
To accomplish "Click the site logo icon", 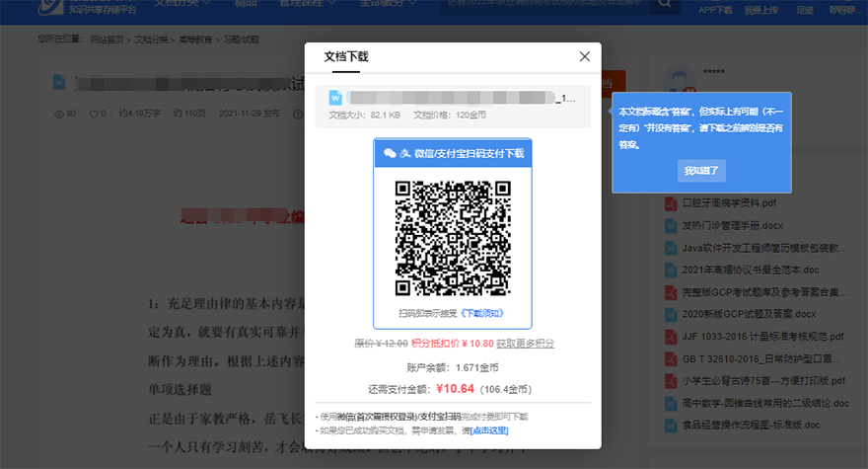I will click(51, 6).
